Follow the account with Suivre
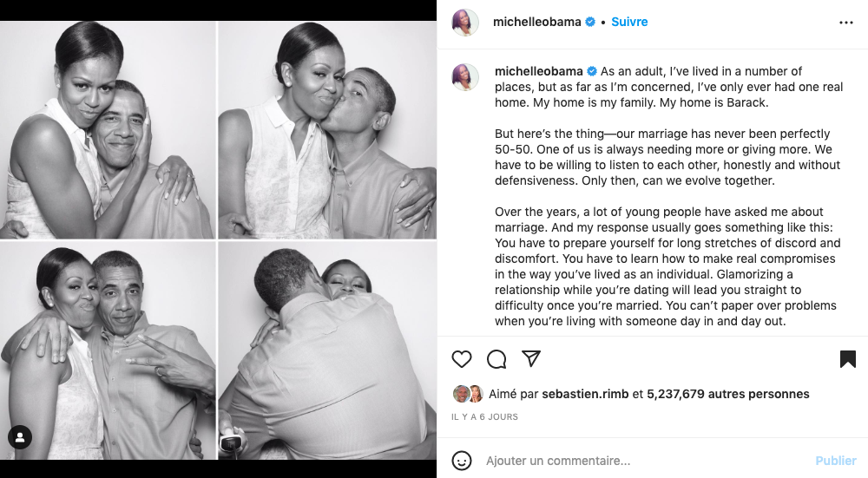Viewport: 868px width, 478px height. [629, 22]
